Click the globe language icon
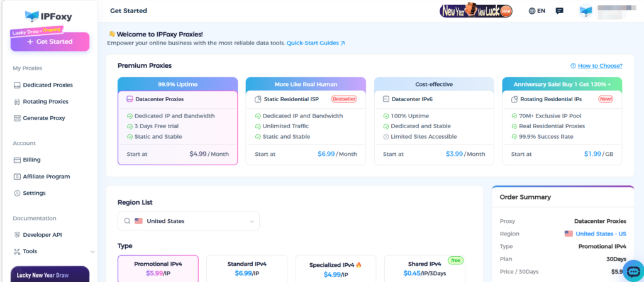644x282 pixels. point(532,11)
